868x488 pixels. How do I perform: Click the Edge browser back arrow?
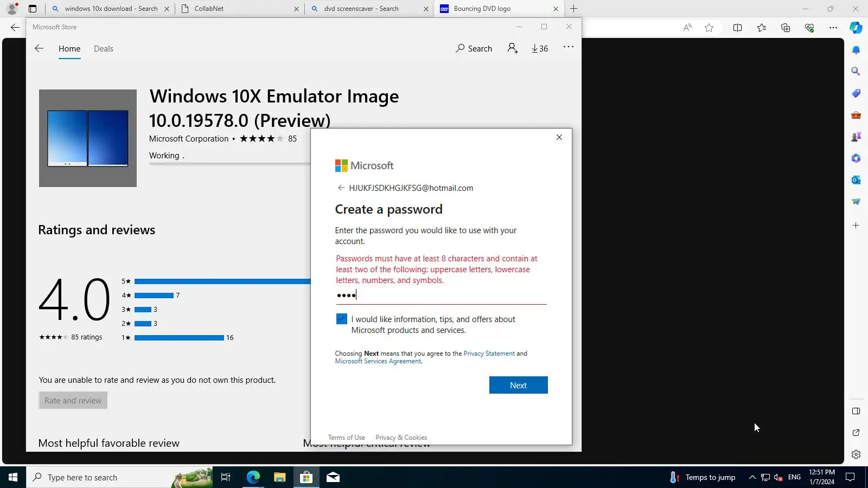coord(15,27)
